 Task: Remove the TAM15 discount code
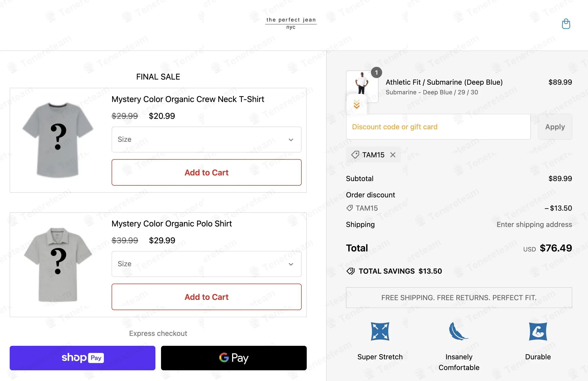[393, 155]
